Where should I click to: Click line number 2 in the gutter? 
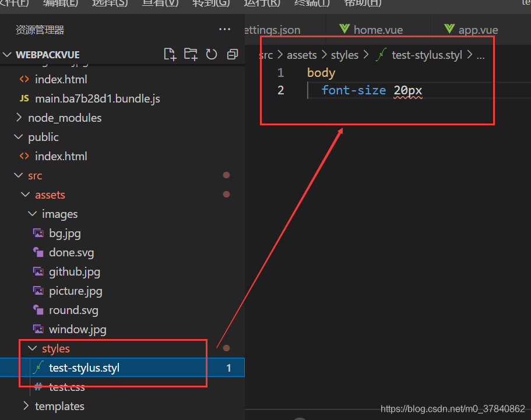pos(280,90)
